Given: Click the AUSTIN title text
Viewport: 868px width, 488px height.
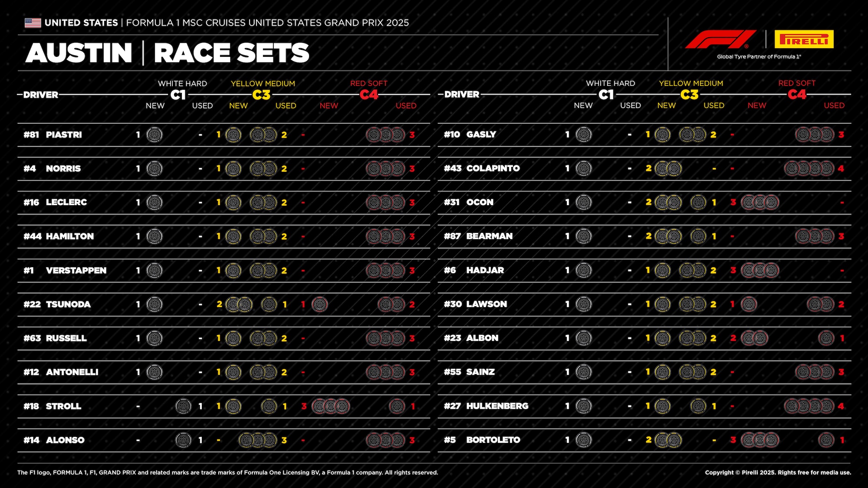Looking at the screenshot, I should (x=79, y=53).
